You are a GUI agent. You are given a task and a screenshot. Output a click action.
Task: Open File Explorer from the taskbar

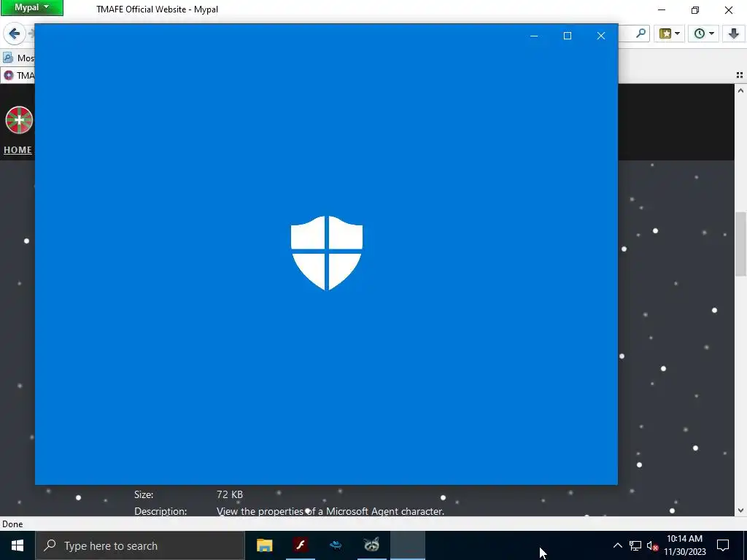click(264, 545)
